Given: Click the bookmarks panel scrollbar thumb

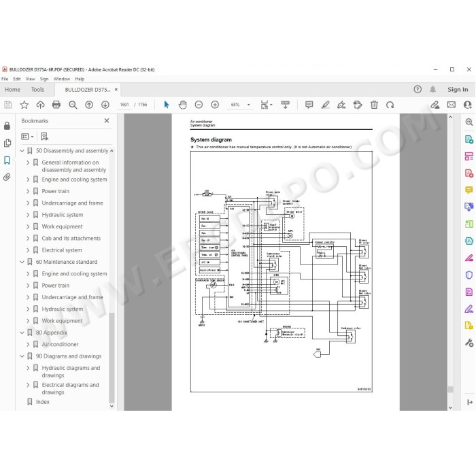Looking at the screenshot, I should (112, 358).
